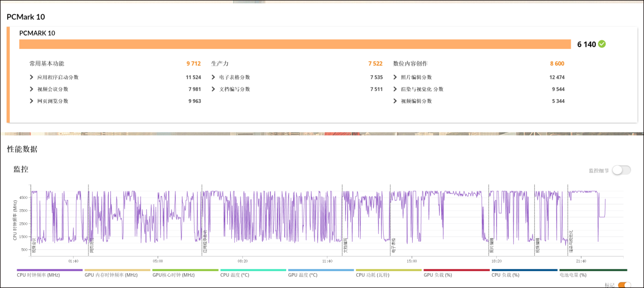The width and height of the screenshot is (644, 288).
Task: Expand the 照片编辑分数 row
Action: 395,77
